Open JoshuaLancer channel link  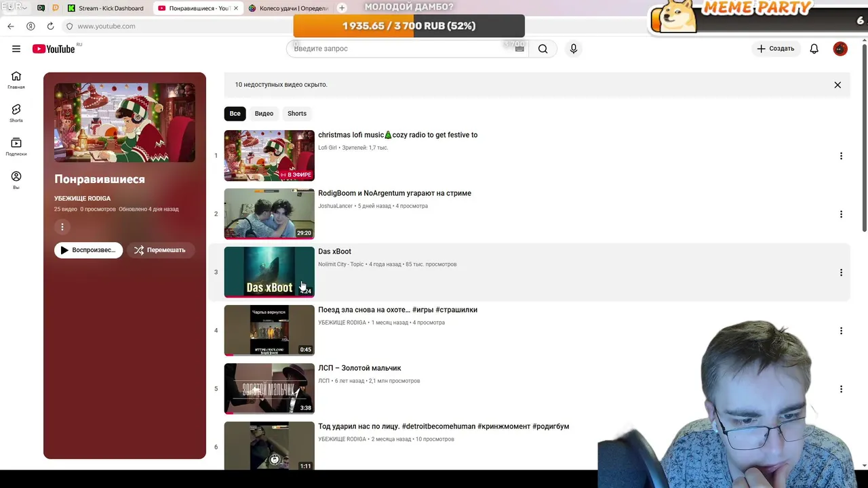point(335,206)
